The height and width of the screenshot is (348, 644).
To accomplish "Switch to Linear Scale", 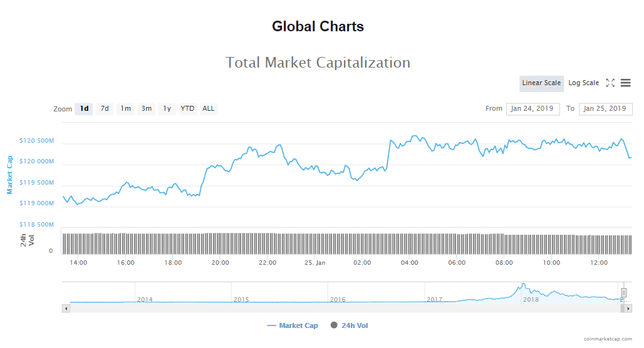I will point(541,83).
